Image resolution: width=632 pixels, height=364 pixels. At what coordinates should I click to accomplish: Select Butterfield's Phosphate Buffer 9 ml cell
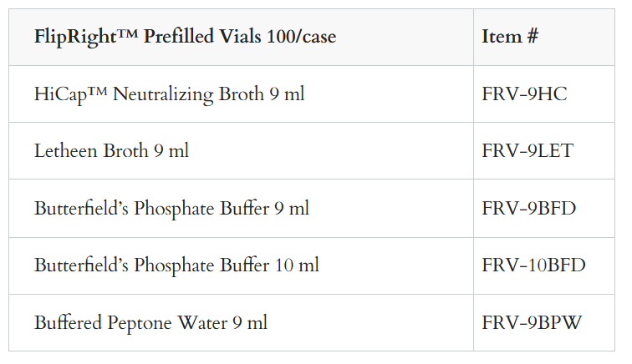[241, 209]
